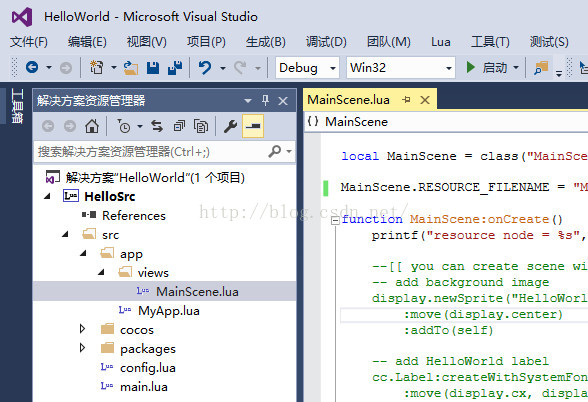The image size is (588, 402).
Task: Open the Pending Changes Filter dropdown arrow
Action: 140,126
